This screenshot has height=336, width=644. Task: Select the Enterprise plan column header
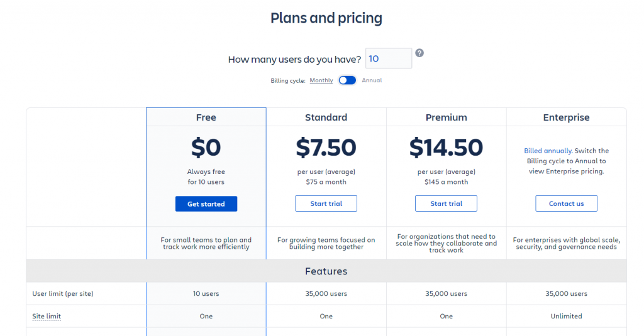point(567,117)
